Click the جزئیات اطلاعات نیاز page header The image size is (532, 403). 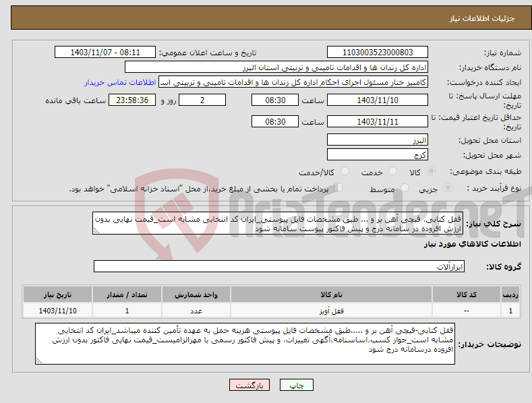click(482, 18)
